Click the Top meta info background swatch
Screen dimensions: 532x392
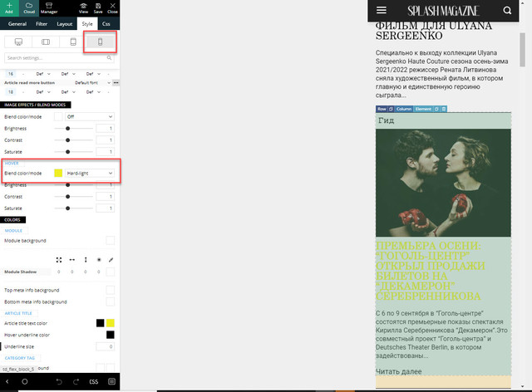(111, 290)
